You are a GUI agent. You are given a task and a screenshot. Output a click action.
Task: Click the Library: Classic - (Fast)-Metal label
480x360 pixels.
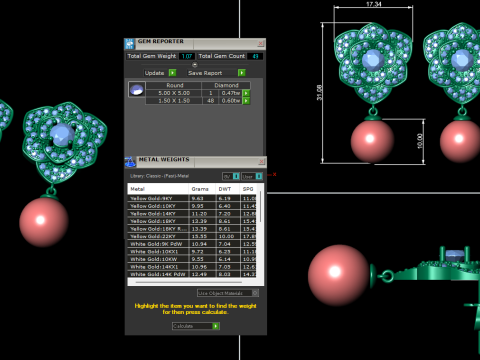pyautogui.click(x=159, y=176)
